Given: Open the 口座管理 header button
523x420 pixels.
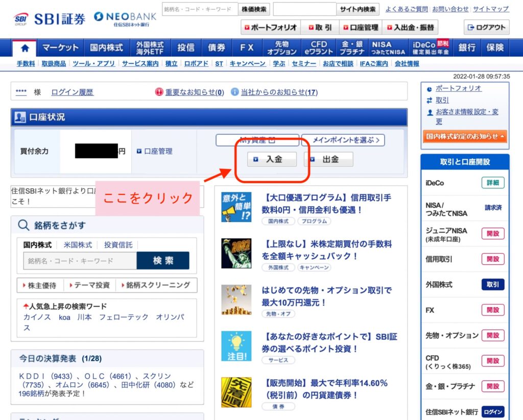Looking at the screenshot, I should 361,28.
